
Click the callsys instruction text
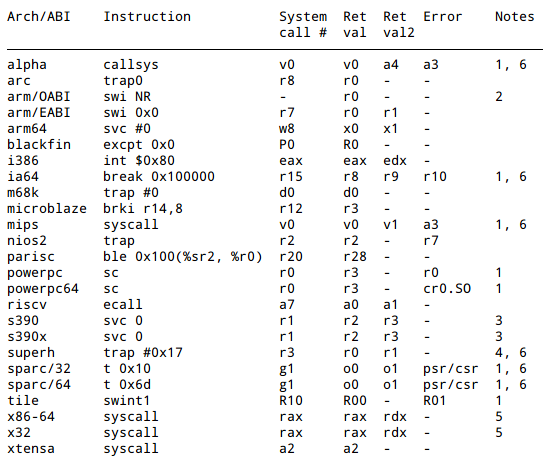tap(131, 65)
